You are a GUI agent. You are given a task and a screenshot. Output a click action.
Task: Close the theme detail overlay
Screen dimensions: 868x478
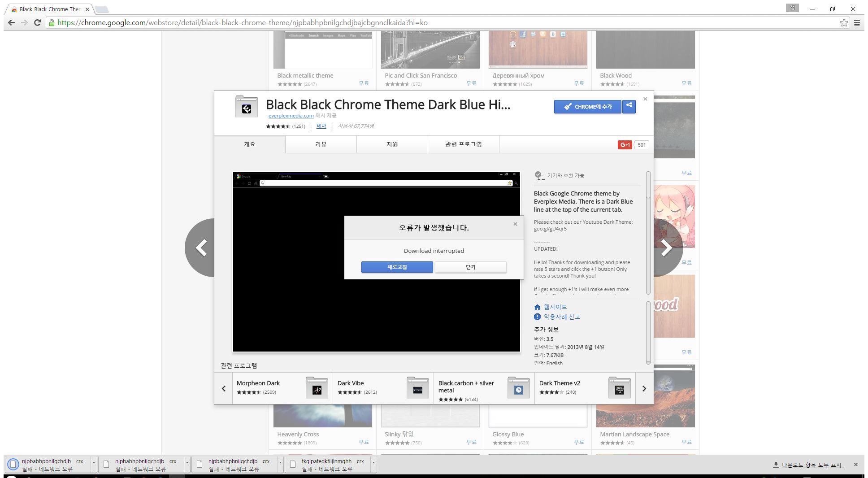coord(645,99)
